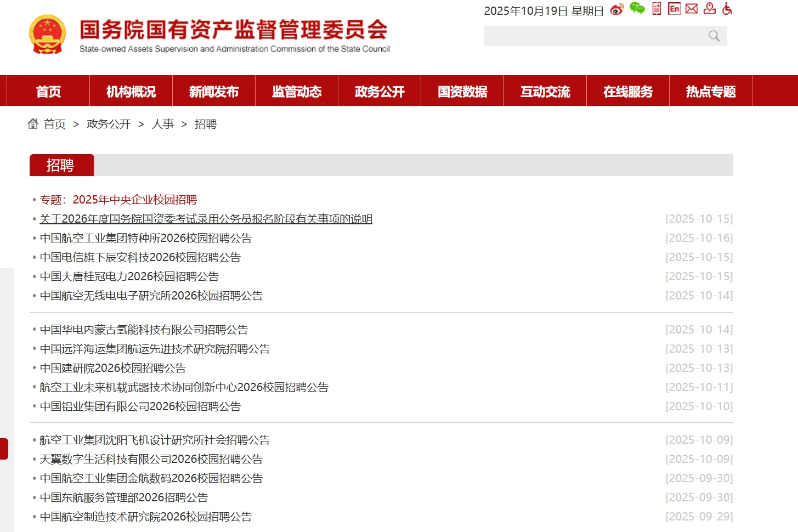The image size is (798, 532).
Task: Click the magnifier search icon
Action: click(714, 36)
